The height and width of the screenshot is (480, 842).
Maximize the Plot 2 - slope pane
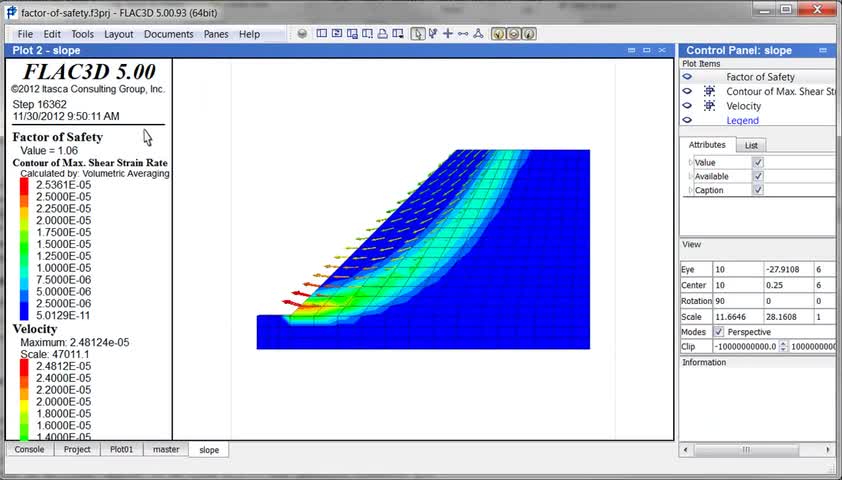point(647,50)
